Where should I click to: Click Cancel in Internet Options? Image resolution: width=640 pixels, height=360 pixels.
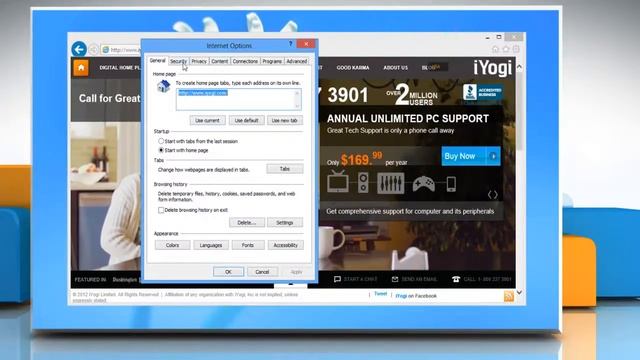click(262, 272)
